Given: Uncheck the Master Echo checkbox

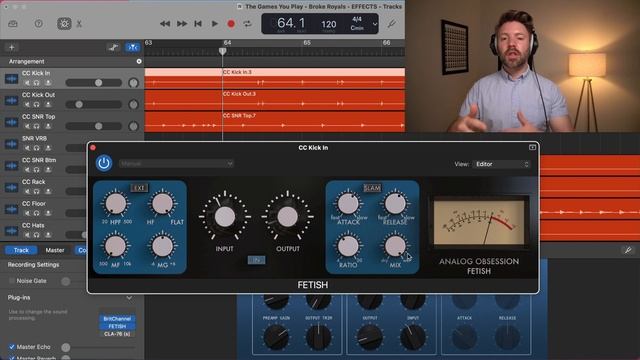Looking at the screenshot, I should [12, 347].
